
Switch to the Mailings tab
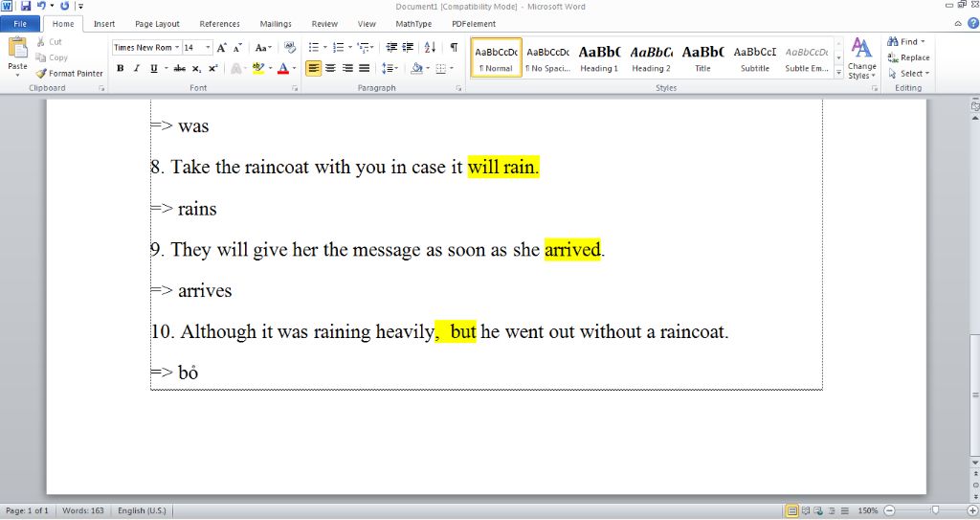click(x=276, y=24)
